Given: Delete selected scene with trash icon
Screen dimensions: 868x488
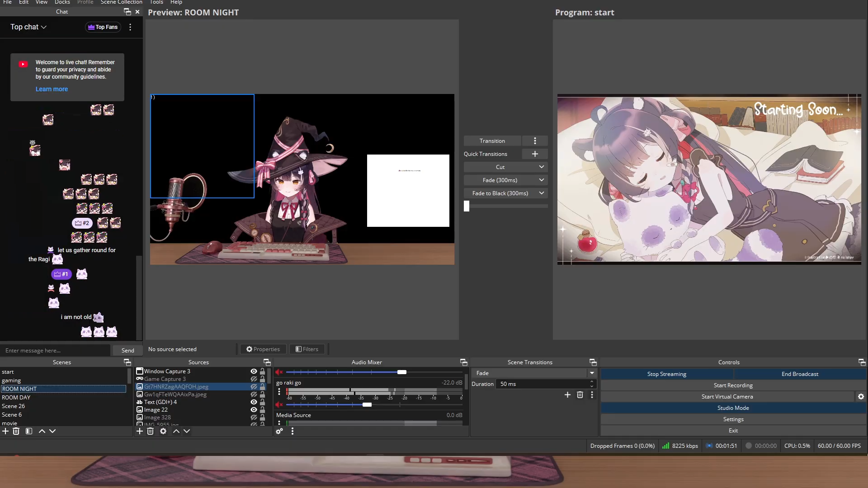Looking at the screenshot, I should pos(16,432).
